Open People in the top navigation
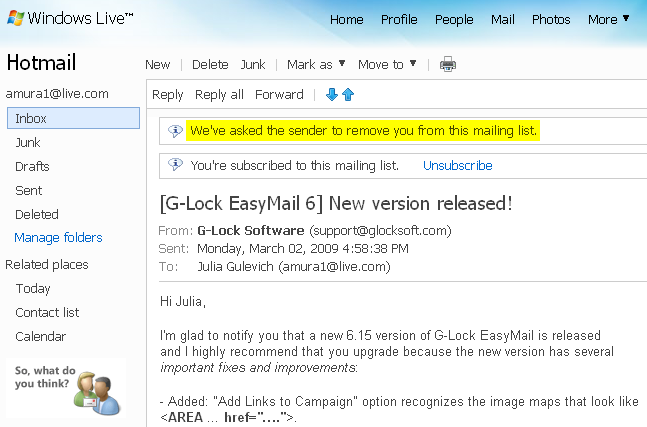The width and height of the screenshot is (647, 427). tap(454, 19)
